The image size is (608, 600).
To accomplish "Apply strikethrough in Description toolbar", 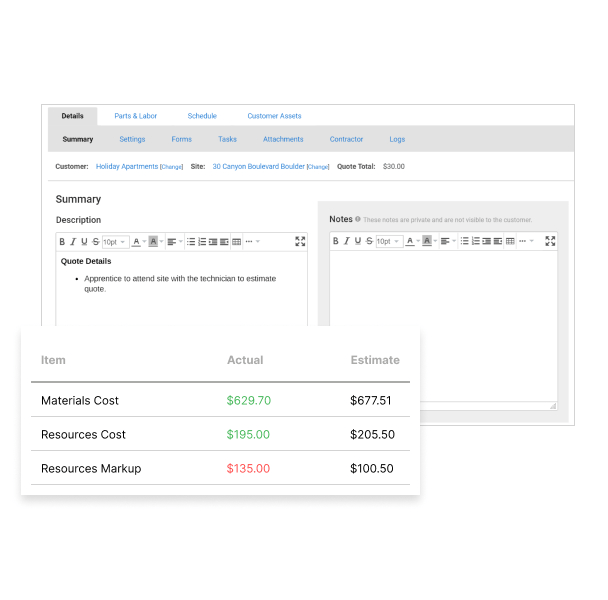I will (95, 242).
